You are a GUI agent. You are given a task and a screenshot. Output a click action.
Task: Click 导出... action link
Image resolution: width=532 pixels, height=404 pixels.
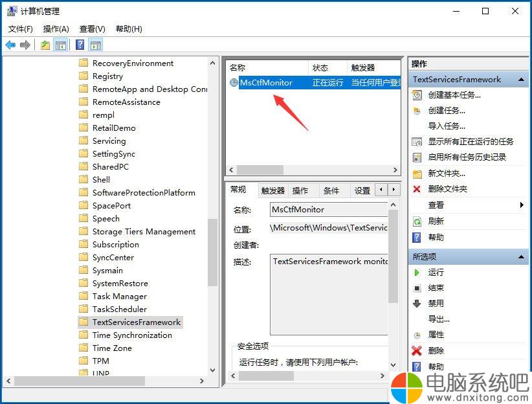(439, 319)
